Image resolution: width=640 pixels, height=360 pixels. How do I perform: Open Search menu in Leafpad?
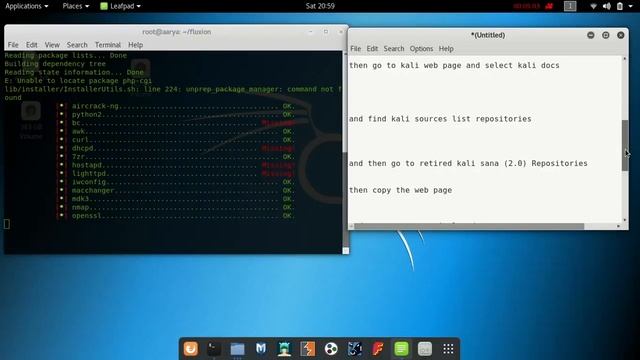coord(393,49)
